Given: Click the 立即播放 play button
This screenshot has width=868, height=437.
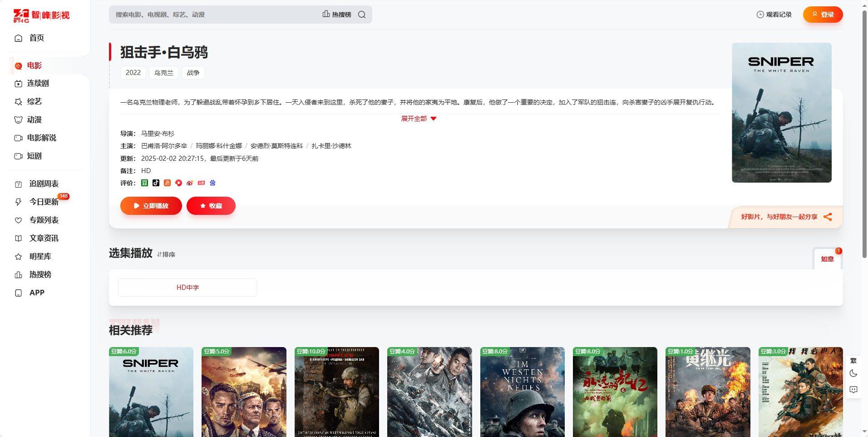Looking at the screenshot, I should point(151,205).
